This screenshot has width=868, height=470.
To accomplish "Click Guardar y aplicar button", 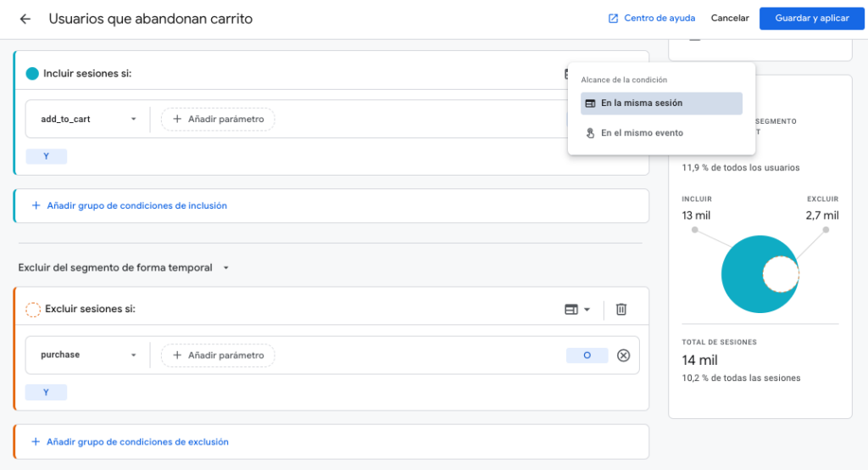I will (811, 19).
